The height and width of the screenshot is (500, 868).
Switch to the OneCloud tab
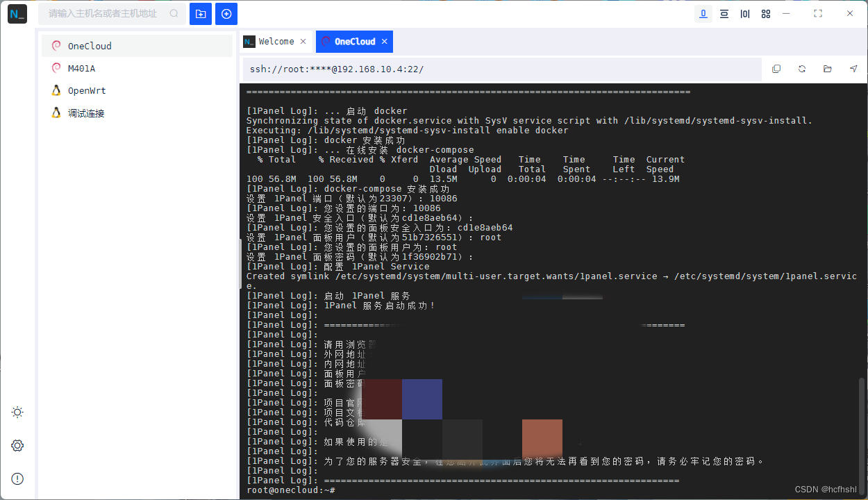pos(354,42)
